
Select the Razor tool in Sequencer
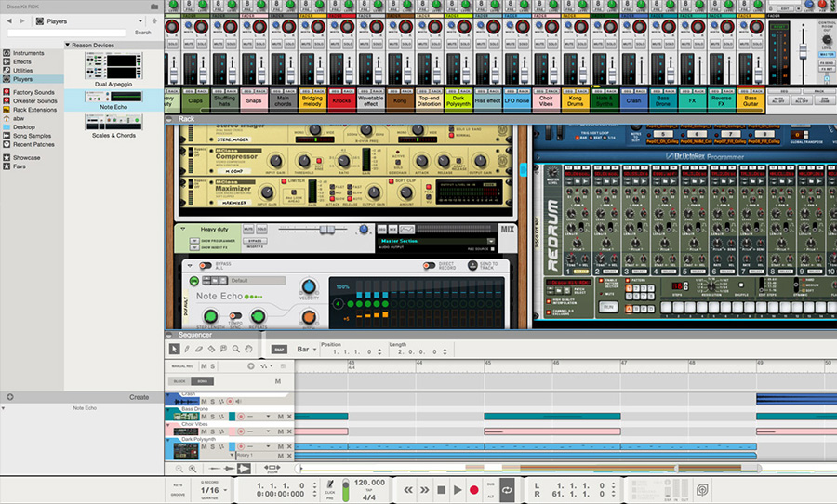click(211, 349)
